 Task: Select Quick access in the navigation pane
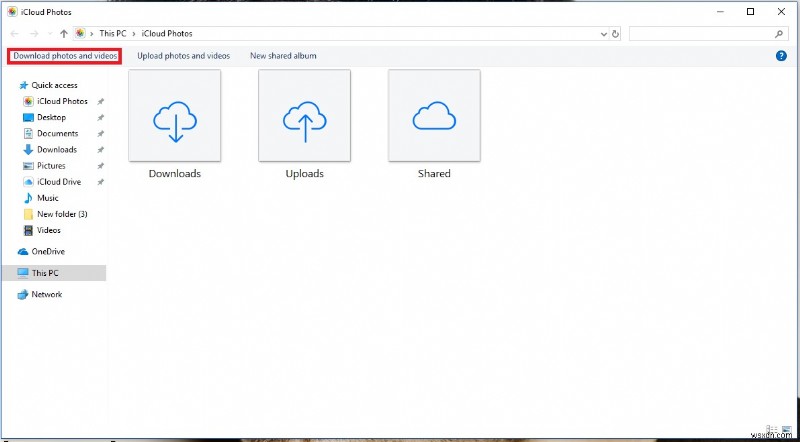click(x=55, y=85)
